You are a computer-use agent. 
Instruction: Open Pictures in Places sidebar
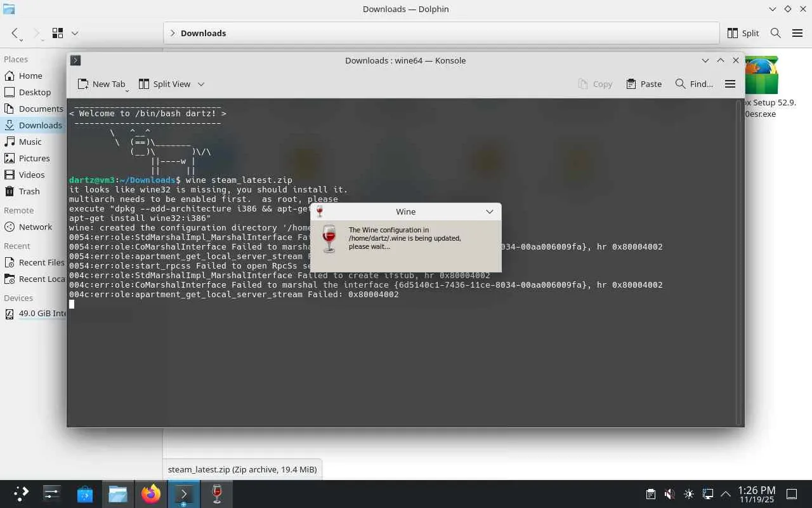(x=33, y=158)
